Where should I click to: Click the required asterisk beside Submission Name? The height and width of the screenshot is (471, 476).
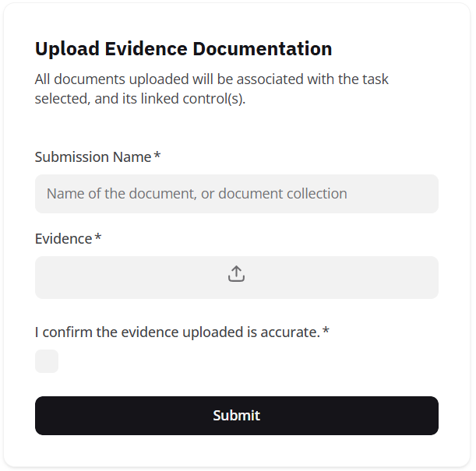157,156
